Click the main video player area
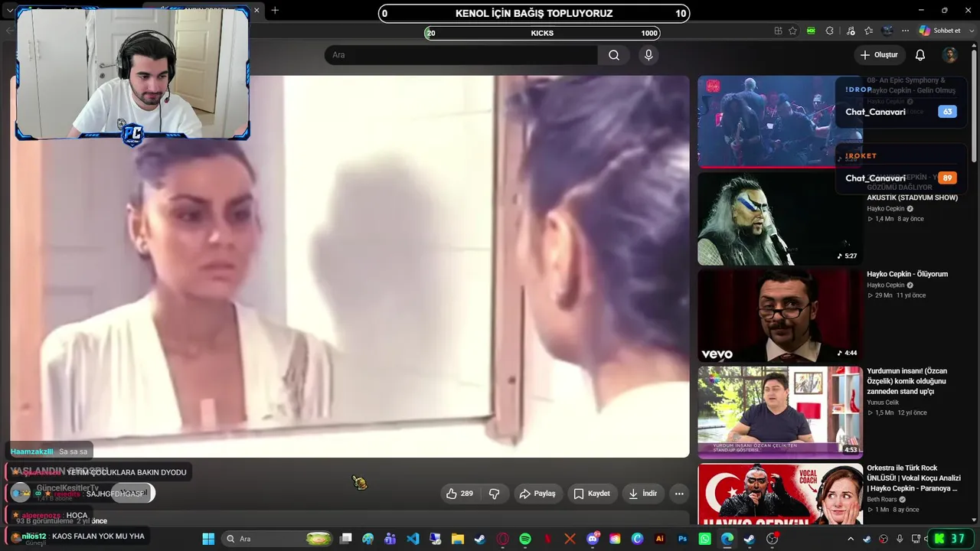Screen dimensions: 980x551 point(350,266)
